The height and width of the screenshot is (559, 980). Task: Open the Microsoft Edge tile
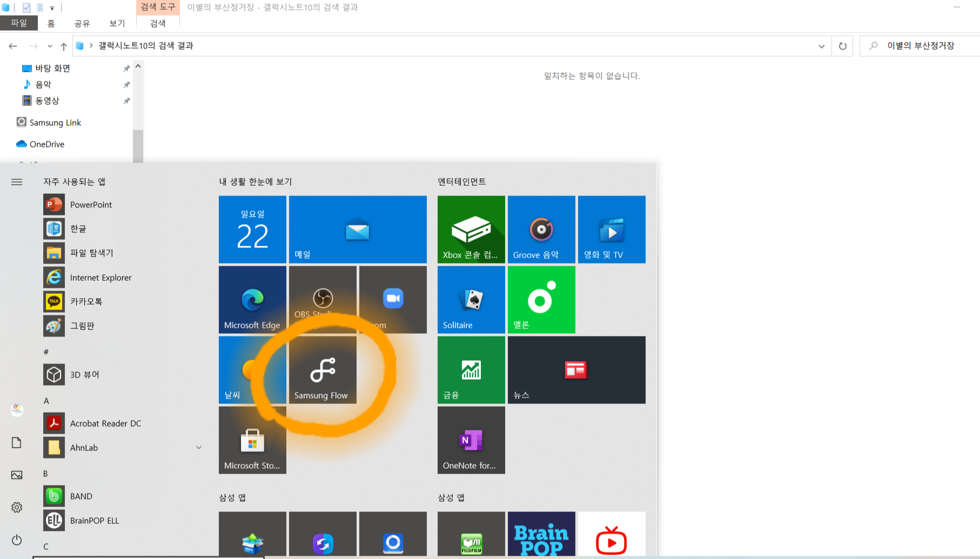pyautogui.click(x=252, y=300)
